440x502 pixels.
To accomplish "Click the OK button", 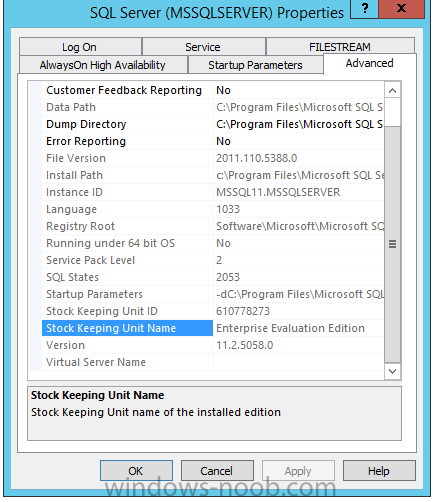I will [136, 471].
